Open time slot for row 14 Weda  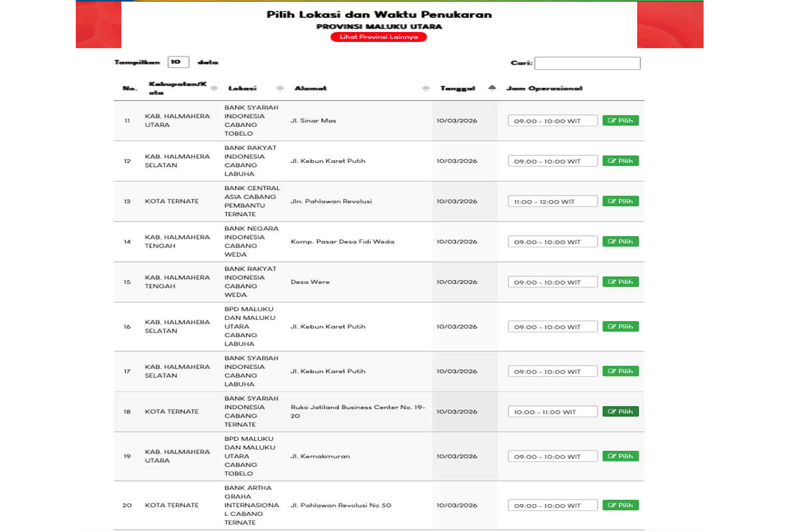click(x=553, y=242)
